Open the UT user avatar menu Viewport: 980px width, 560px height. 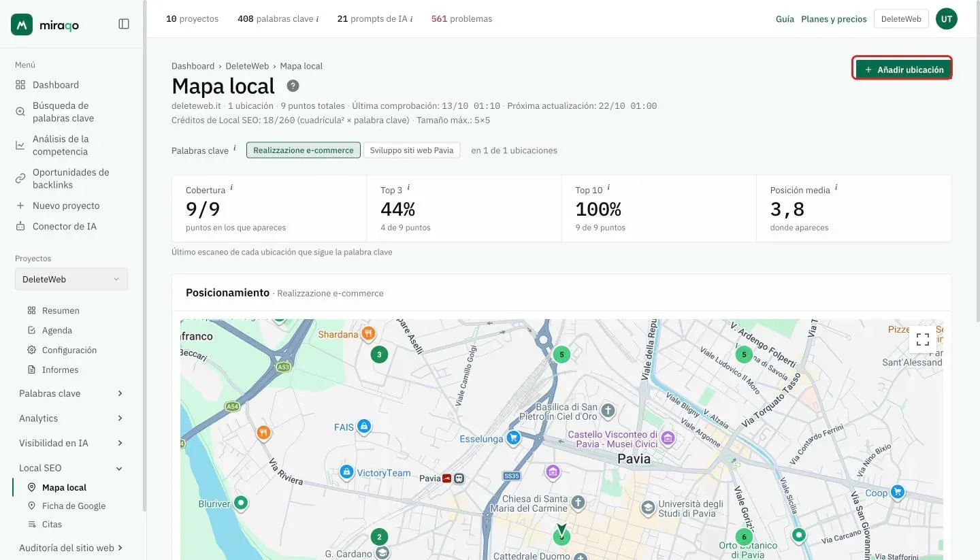click(x=946, y=19)
